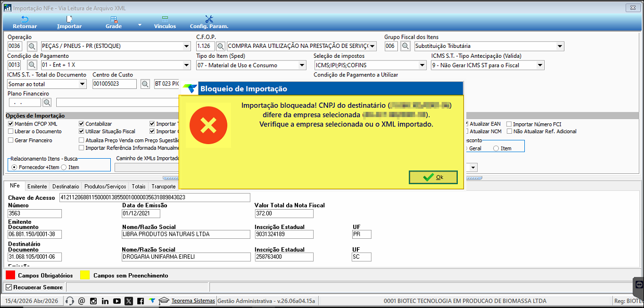Click the Teorema logo icon in status bar
This screenshot has width=644, height=308.
pyautogui.click(x=152, y=301)
